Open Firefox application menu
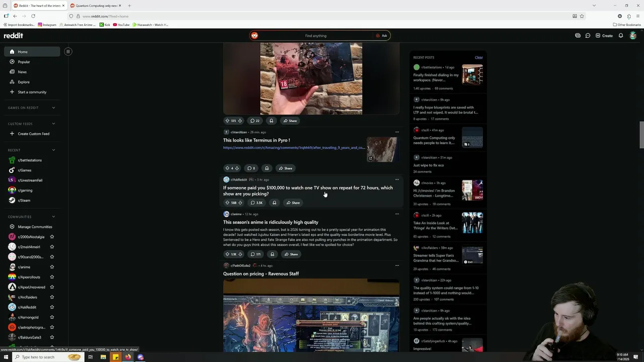The image size is (644, 362). pyautogui.click(x=638, y=16)
